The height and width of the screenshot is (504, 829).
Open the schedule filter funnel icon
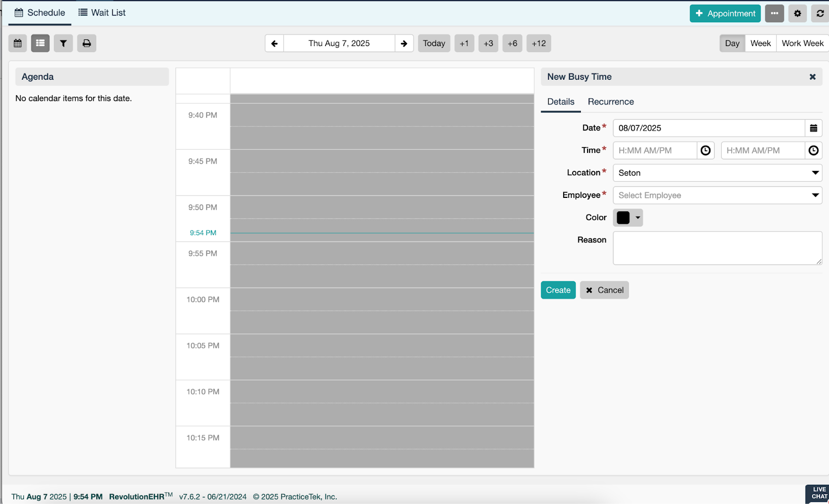click(63, 44)
